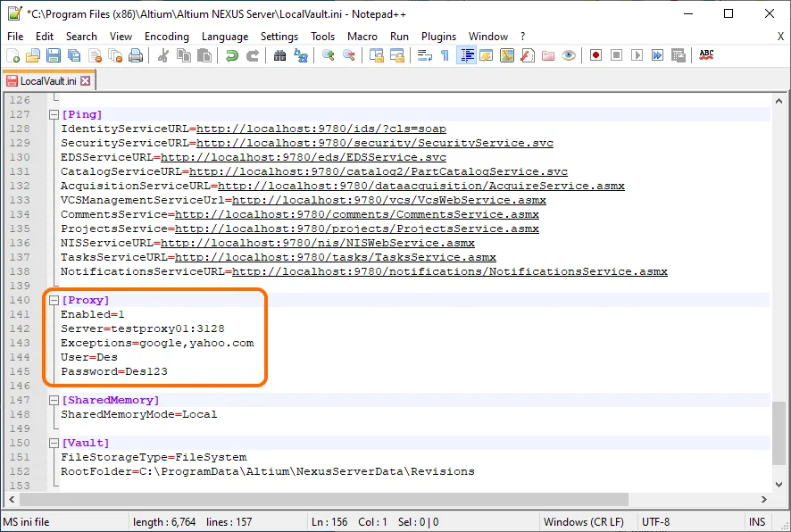This screenshot has width=791, height=532.
Task: Click the Close All documents icon
Action: [x=115, y=55]
